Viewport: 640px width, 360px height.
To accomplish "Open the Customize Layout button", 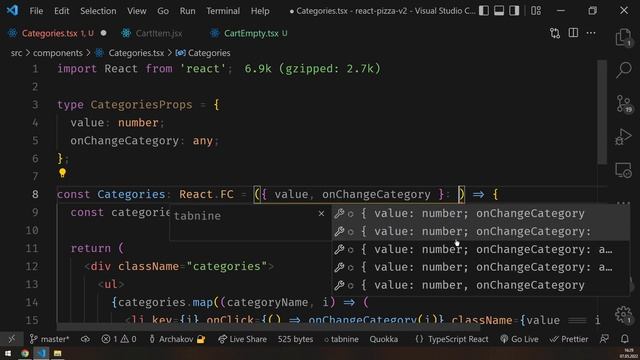I will [x=536, y=11].
